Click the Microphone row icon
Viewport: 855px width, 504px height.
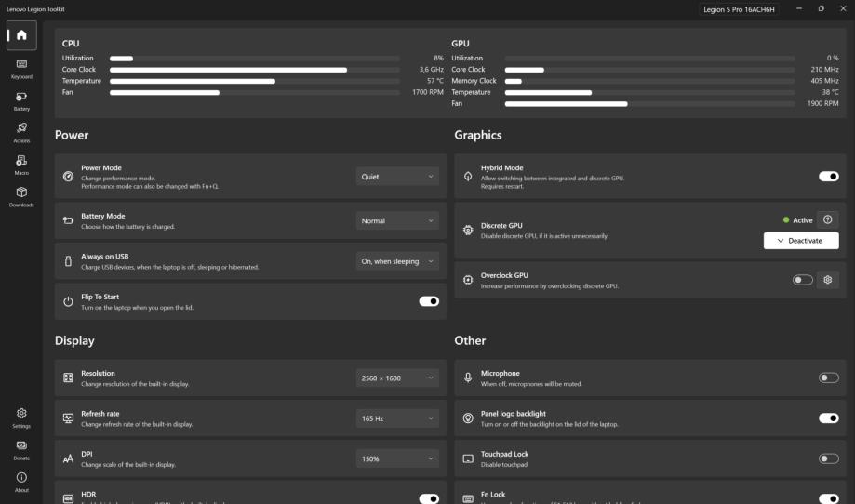coord(468,378)
